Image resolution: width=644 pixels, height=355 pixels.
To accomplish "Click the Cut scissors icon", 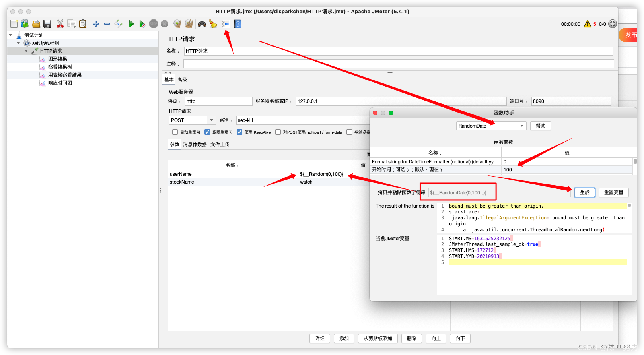I will 60,24.
